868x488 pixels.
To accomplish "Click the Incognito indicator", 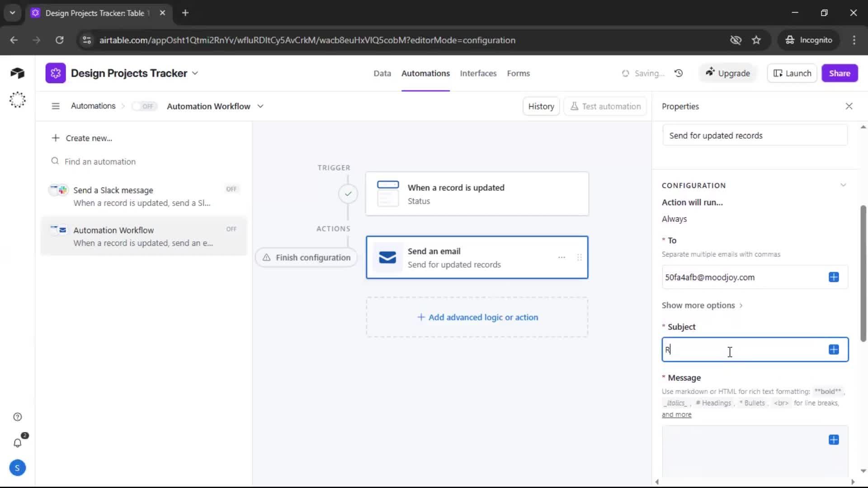I will 809,40.
